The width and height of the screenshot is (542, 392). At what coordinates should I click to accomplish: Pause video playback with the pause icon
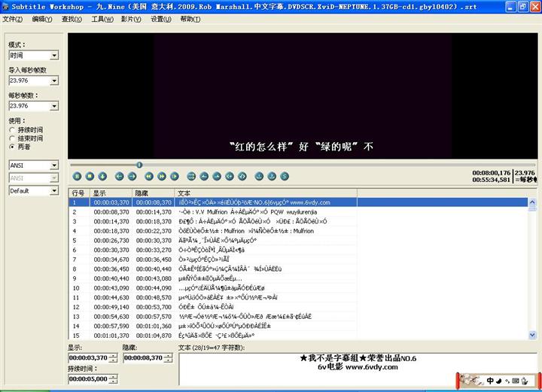click(77, 177)
